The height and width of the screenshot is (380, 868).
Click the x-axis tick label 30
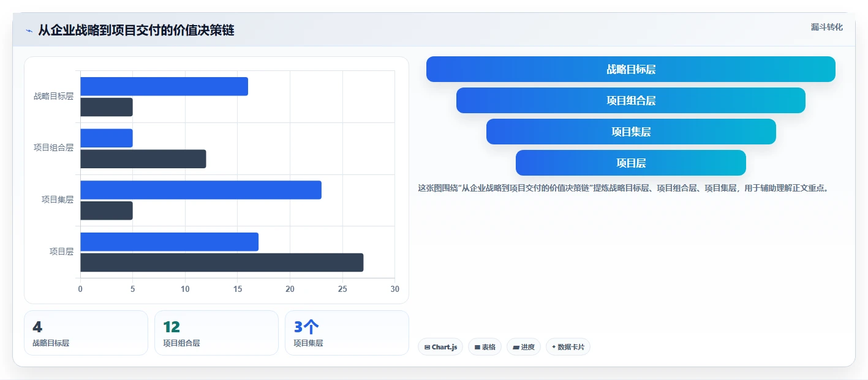tap(395, 289)
